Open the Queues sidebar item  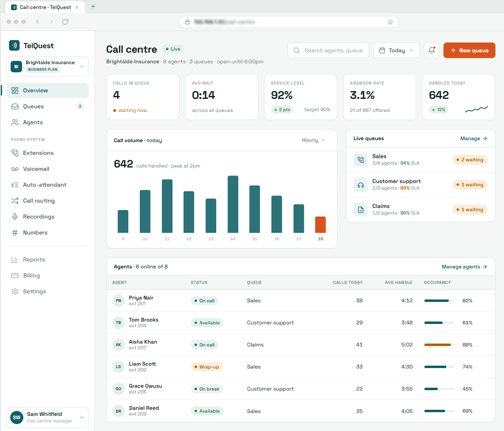tap(47, 106)
